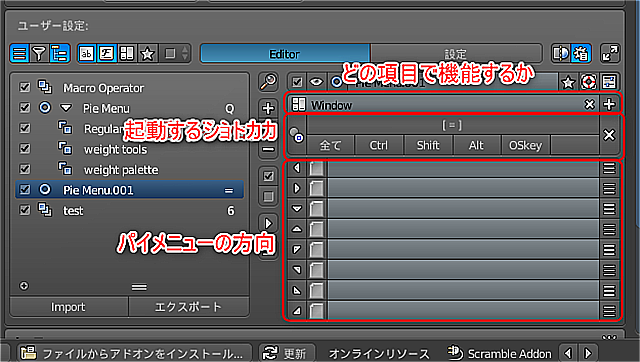Toggle eye visibility icon for Pie Menu.001
640x362 pixels.
(316, 82)
